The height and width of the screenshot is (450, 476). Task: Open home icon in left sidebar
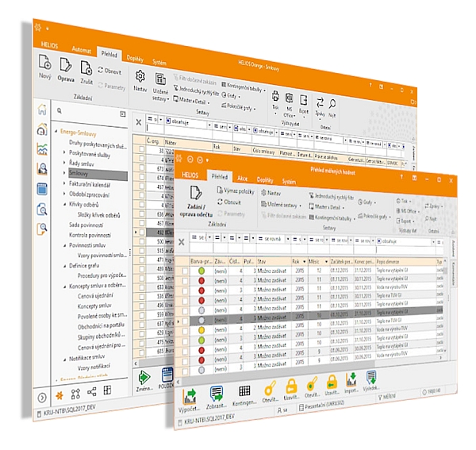(42, 110)
